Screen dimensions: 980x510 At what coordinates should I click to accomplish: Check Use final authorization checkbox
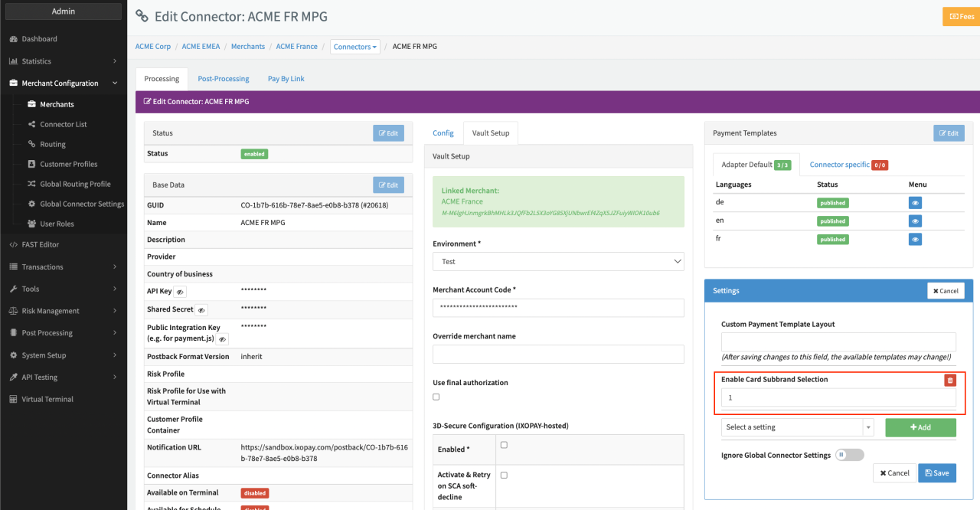point(436,397)
